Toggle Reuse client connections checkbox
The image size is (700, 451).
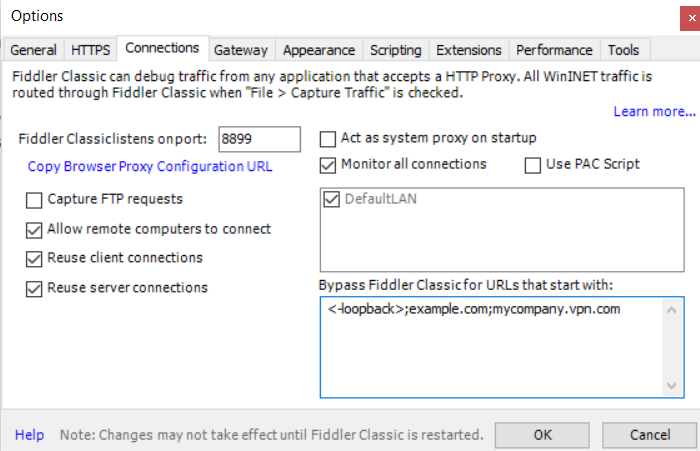point(35,258)
